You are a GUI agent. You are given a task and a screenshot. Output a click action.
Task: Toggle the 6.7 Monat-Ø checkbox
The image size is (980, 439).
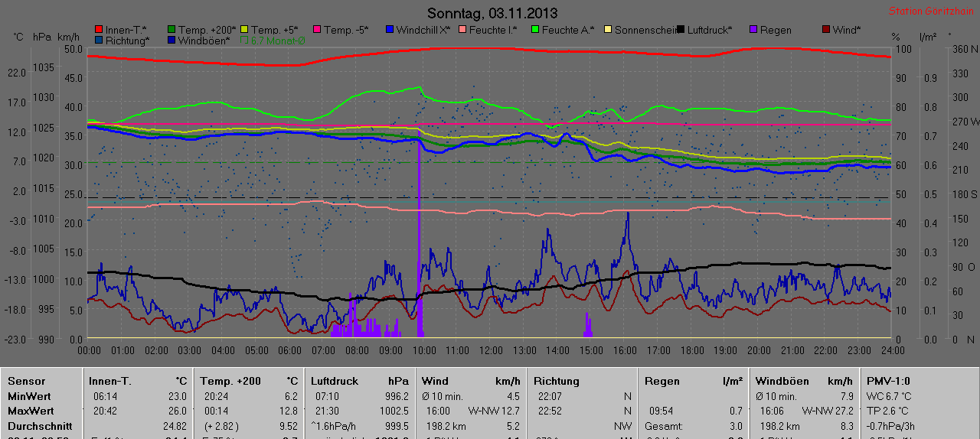[245, 40]
